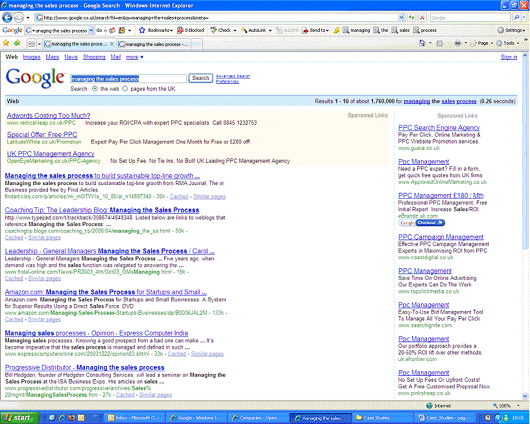Viewport: 530px width, 424px height.
Task: Click the Google Checkout badge in eBrandz ad
Action: pyautogui.click(x=421, y=223)
